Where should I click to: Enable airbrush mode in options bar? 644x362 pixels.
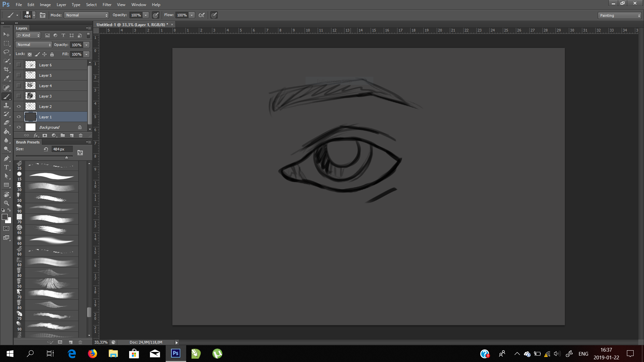(x=202, y=15)
